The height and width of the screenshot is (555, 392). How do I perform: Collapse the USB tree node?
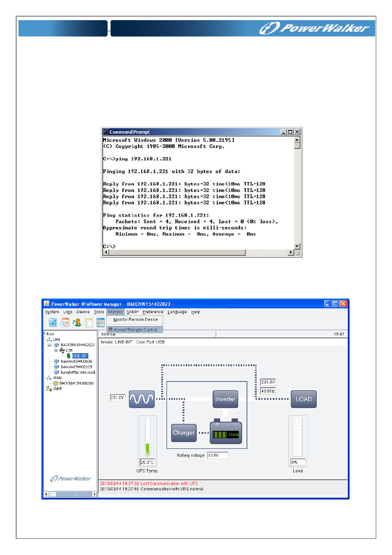56,350
